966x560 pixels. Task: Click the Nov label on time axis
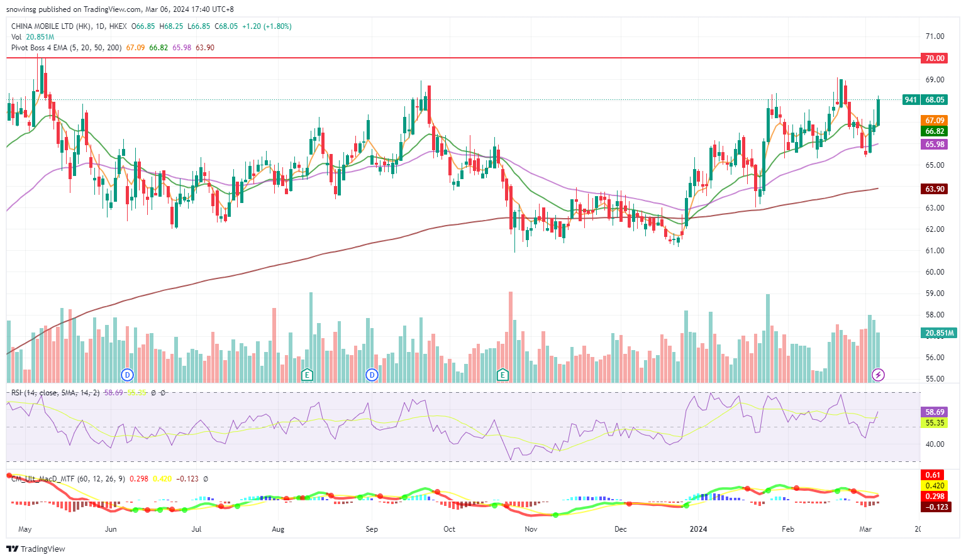[x=531, y=529]
